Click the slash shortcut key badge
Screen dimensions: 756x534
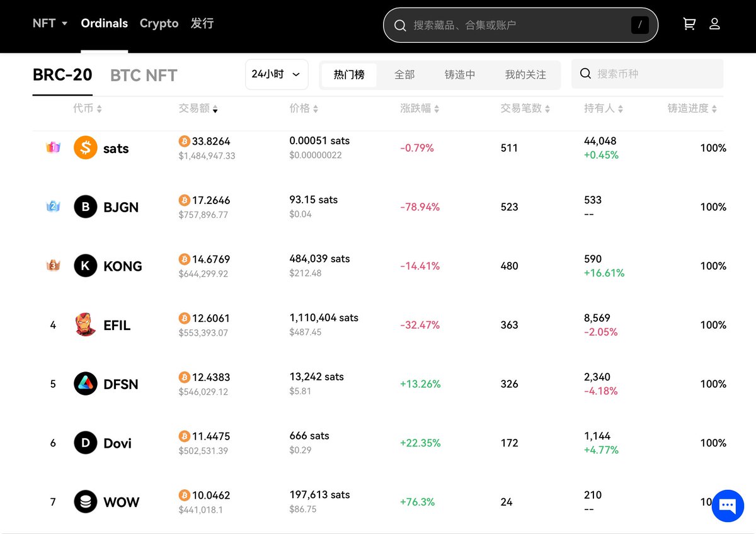click(x=639, y=25)
